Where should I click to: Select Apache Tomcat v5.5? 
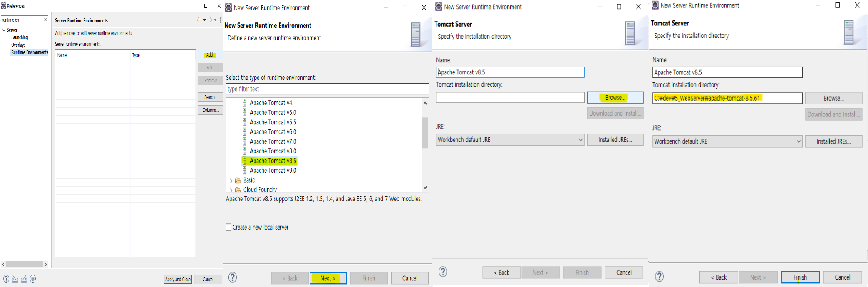pyautogui.click(x=273, y=122)
